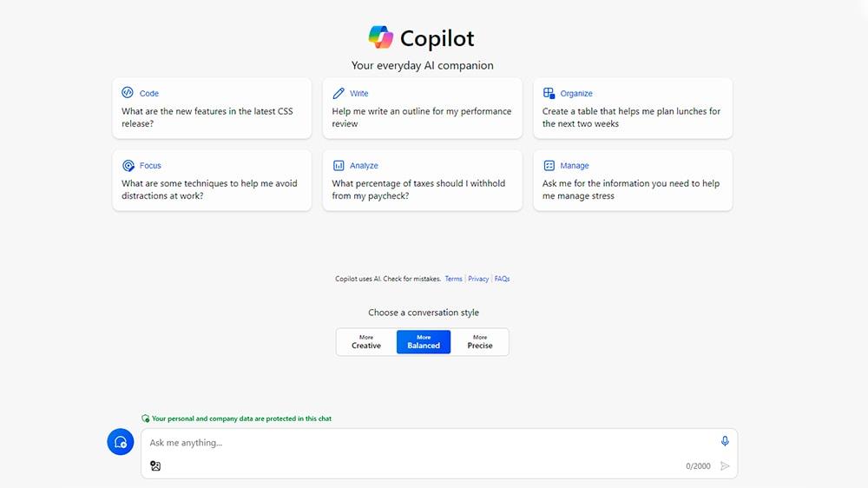Click the Code card icon

pyautogui.click(x=128, y=93)
